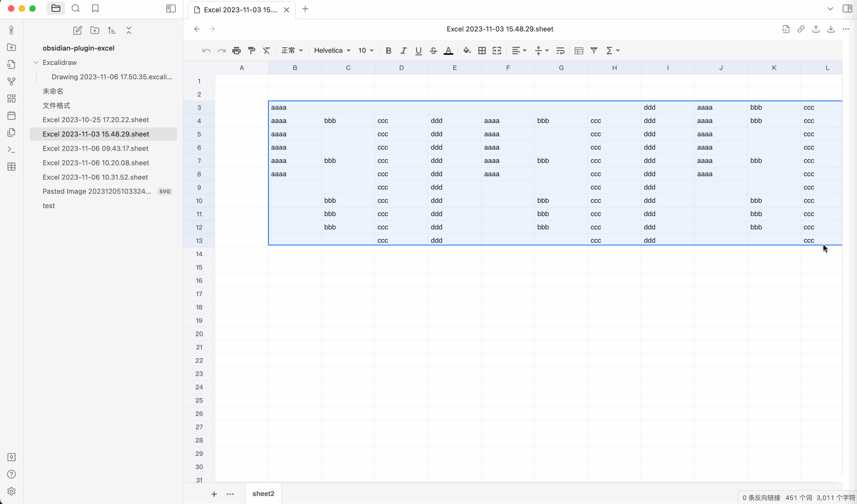Toggle underline formatting
The image size is (857, 504).
pyautogui.click(x=419, y=51)
